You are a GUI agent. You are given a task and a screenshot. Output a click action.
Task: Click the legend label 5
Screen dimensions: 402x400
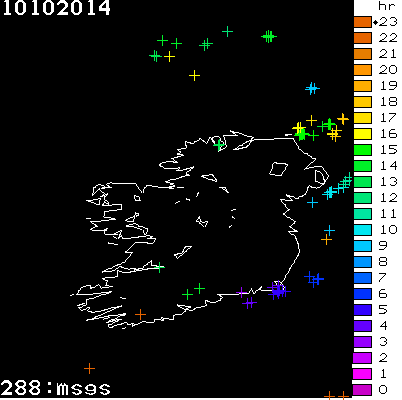pos(383,310)
